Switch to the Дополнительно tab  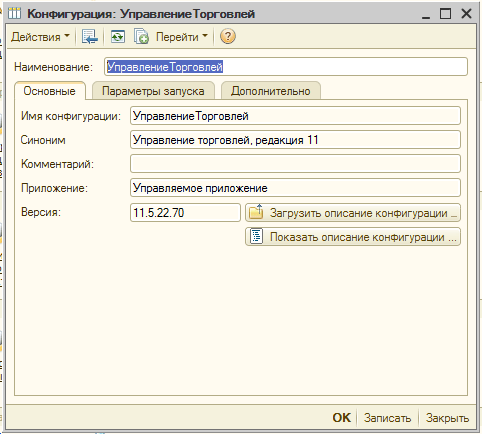(271, 91)
